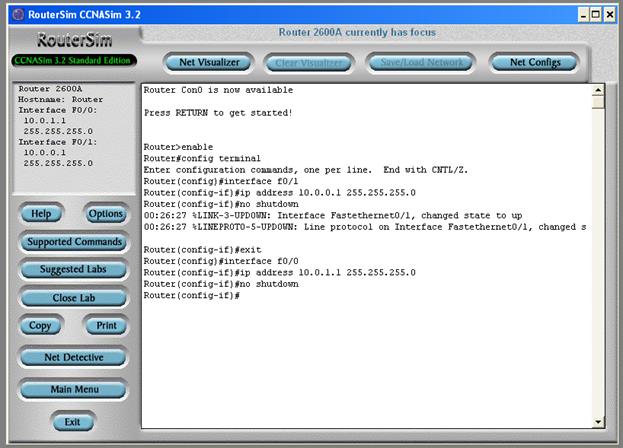
Task: Click the terminal scrollbar up arrow
Action: [598, 90]
